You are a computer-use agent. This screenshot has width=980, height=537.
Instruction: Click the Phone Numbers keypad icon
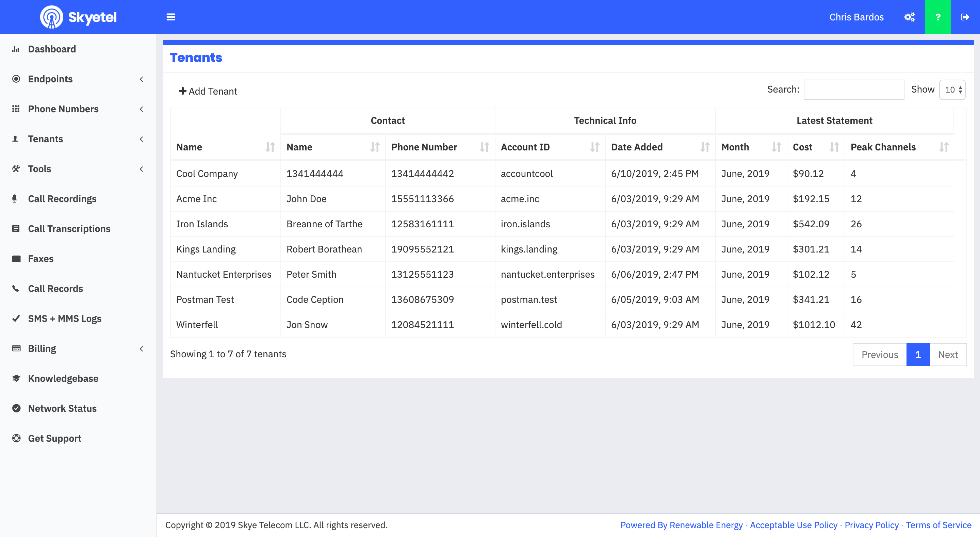point(16,109)
